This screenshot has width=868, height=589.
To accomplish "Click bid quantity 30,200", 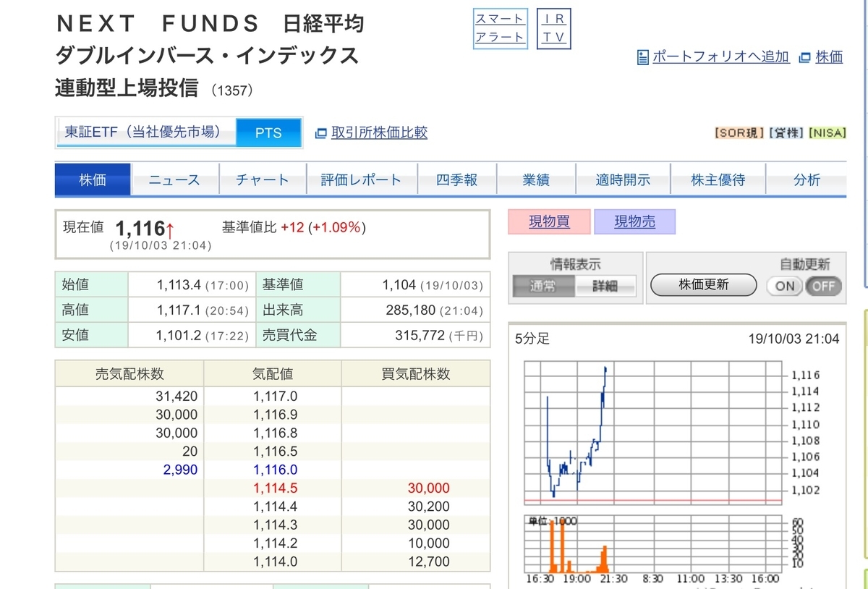I will point(428,507).
